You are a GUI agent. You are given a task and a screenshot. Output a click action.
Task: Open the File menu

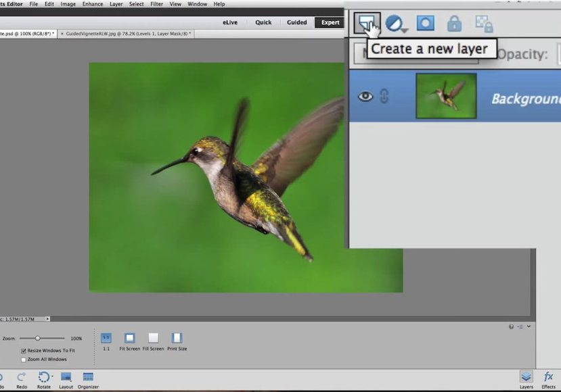pos(34,4)
